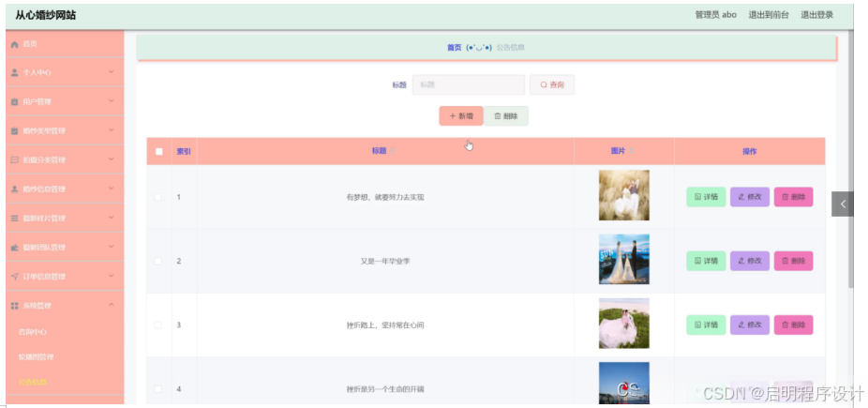
Task: Click the 新增 add button
Action: coord(461,115)
